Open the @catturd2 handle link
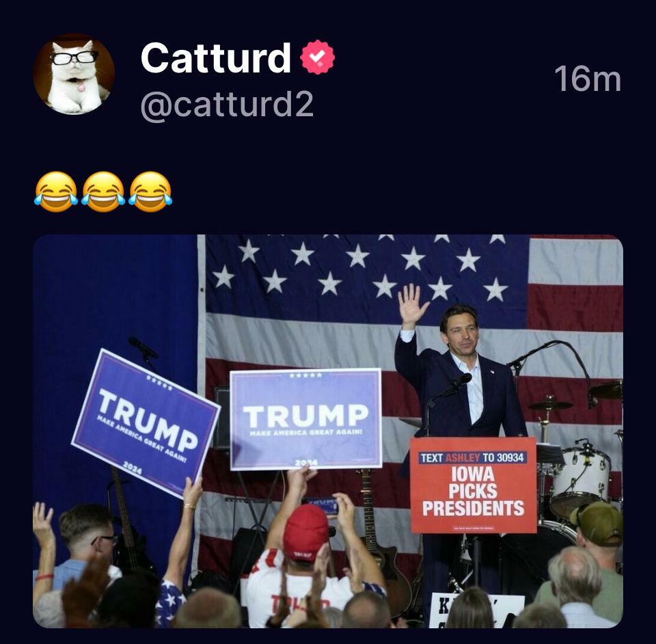Viewport: 656px width, 644px height. (x=227, y=105)
